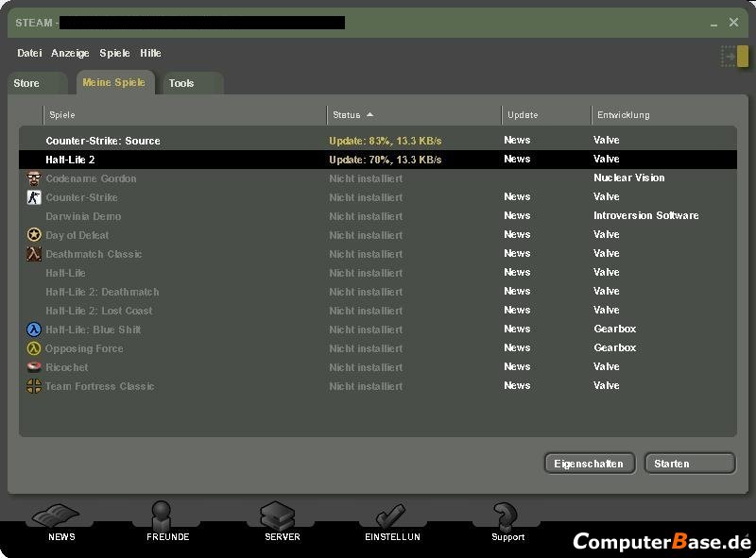Image resolution: width=756 pixels, height=558 pixels.
Task: Select the Deathmatch Classic entry
Action: [94, 254]
